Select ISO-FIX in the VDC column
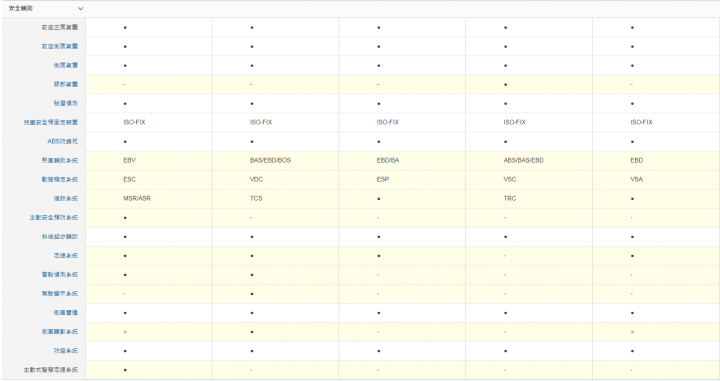The image size is (720, 381). pyautogui.click(x=261, y=122)
